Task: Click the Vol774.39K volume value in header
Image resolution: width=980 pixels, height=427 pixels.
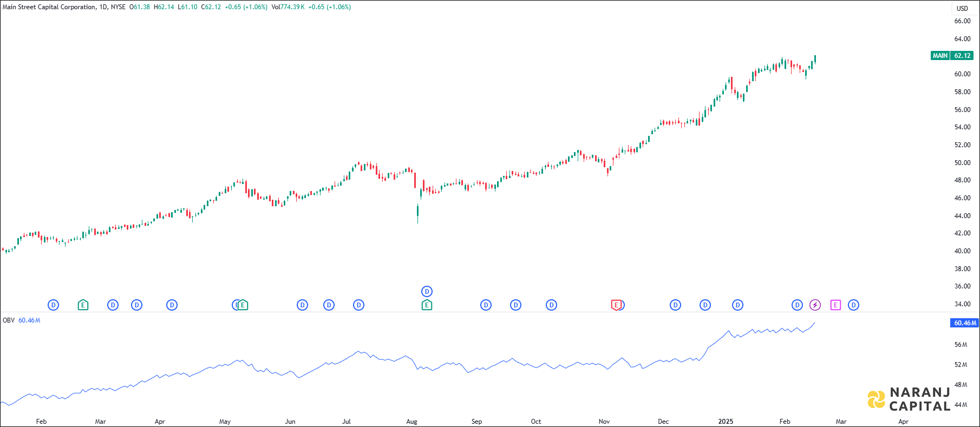Action: [x=288, y=7]
